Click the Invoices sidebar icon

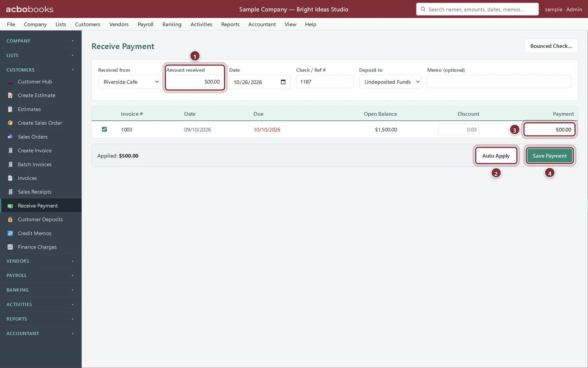tap(10, 178)
